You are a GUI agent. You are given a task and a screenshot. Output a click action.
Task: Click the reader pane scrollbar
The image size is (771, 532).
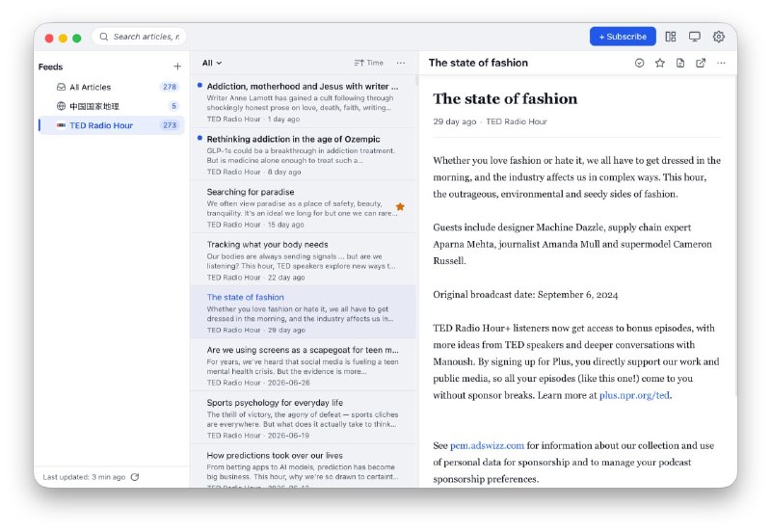coord(735,236)
